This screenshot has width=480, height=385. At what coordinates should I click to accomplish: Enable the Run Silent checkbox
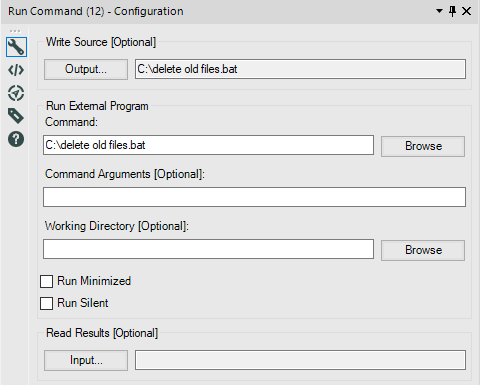coord(46,303)
